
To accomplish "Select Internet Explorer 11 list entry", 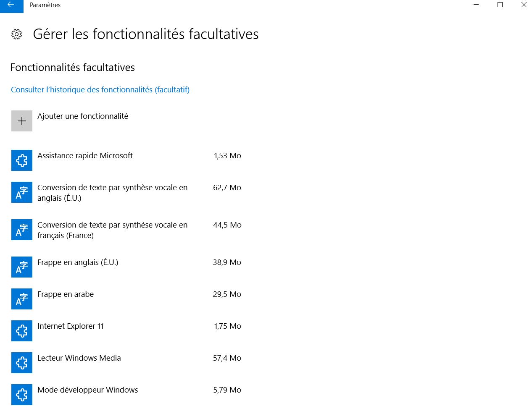I will tap(126, 331).
